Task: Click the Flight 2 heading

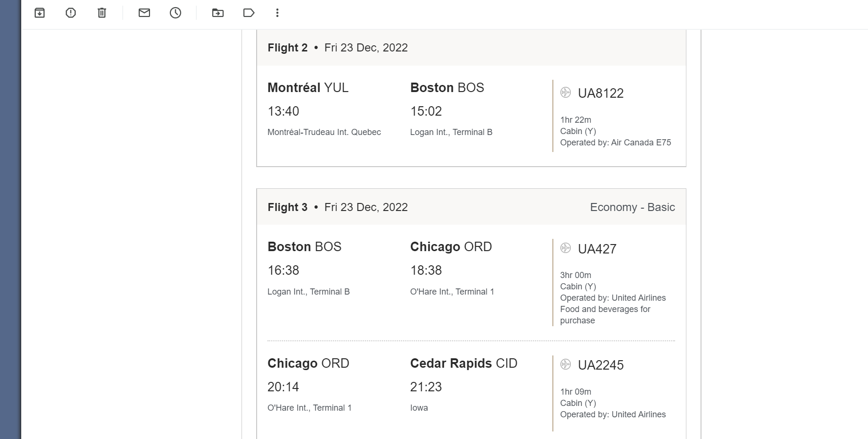Action: [287, 48]
